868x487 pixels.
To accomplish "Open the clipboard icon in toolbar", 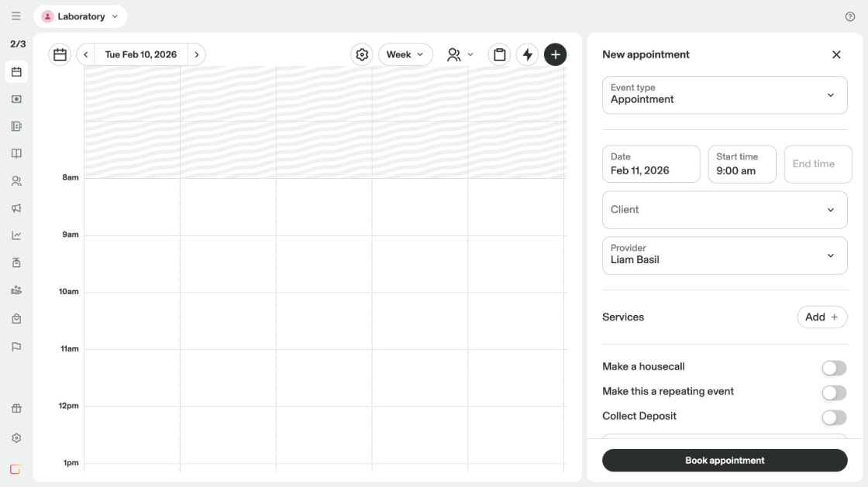I will (499, 55).
